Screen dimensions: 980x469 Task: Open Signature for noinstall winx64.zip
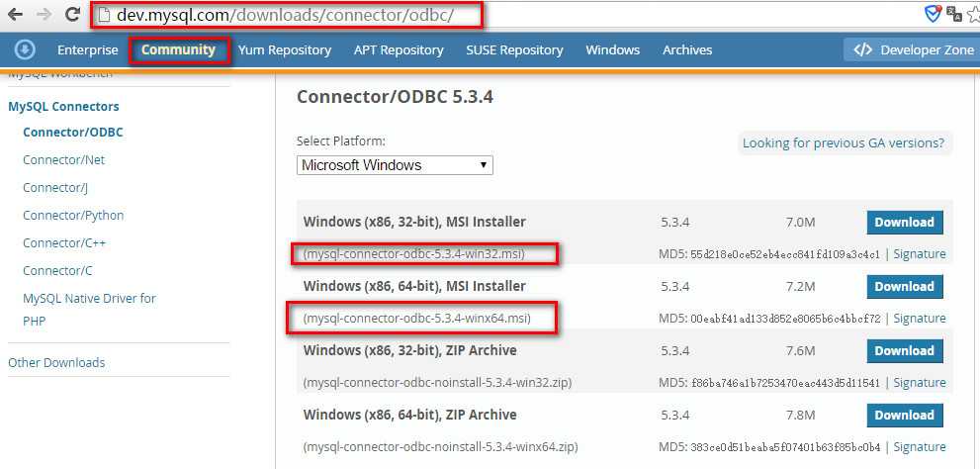[x=920, y=447]
